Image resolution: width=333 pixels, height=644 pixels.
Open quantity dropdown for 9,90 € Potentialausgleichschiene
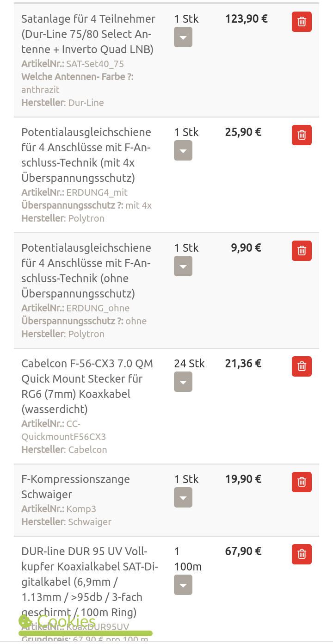coord(183,266)
